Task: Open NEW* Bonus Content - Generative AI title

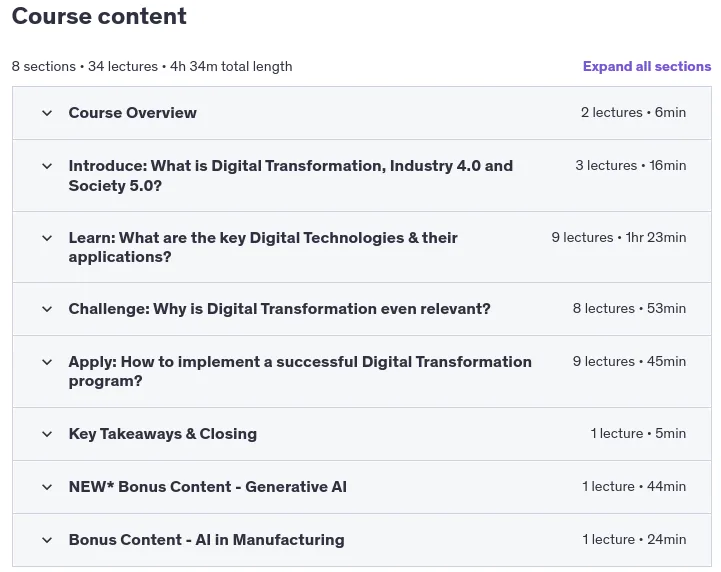Action: 207,486
